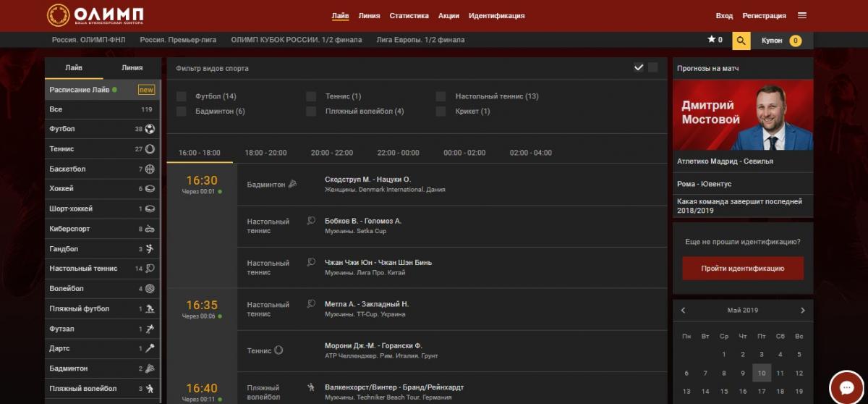Click the Пройти идентификацию button

pyautogui.click(x=743, y=268)
